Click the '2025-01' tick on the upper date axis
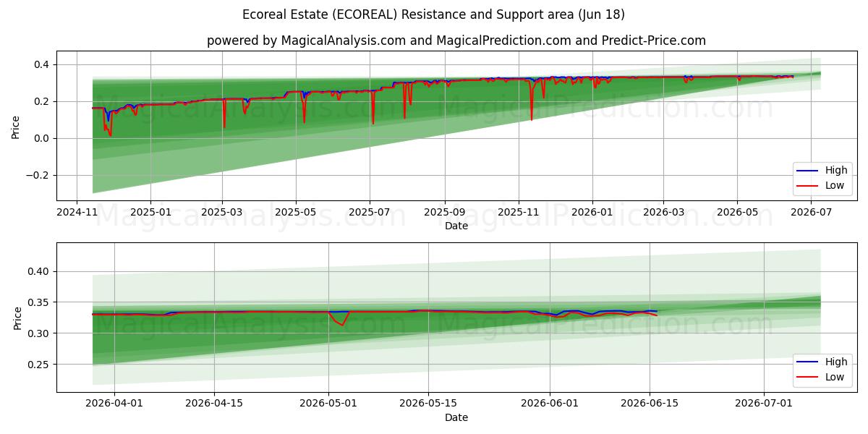 150,213
